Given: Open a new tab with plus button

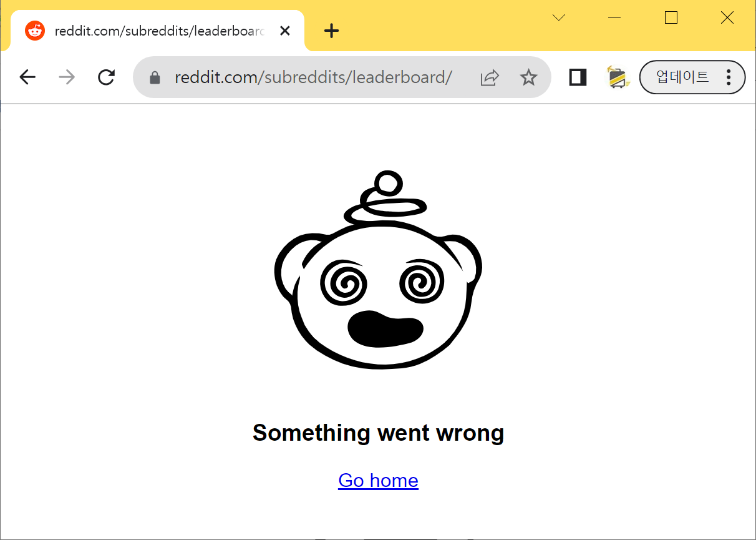Looking at the screenshot, I should [x=332, y=31].
